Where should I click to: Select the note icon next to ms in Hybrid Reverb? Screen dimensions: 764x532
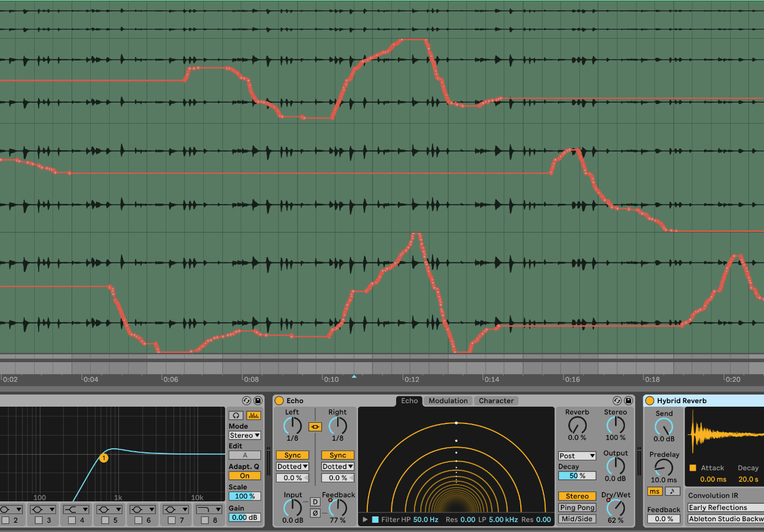672,491
